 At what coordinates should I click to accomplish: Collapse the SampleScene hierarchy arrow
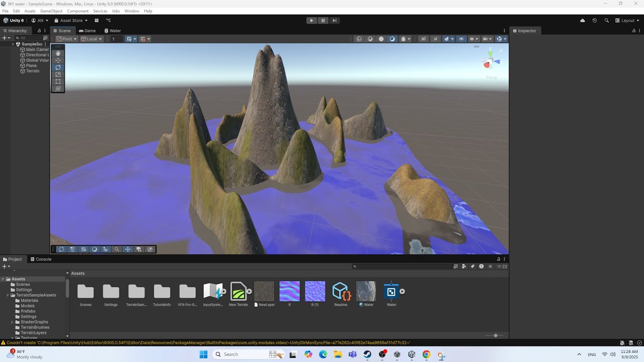coord(13,44)
